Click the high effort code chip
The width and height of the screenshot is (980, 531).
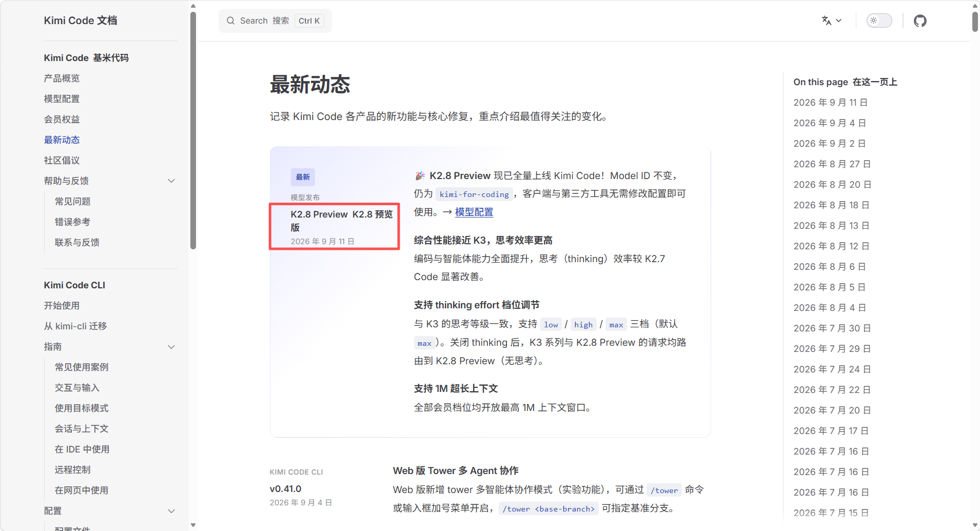583,324
